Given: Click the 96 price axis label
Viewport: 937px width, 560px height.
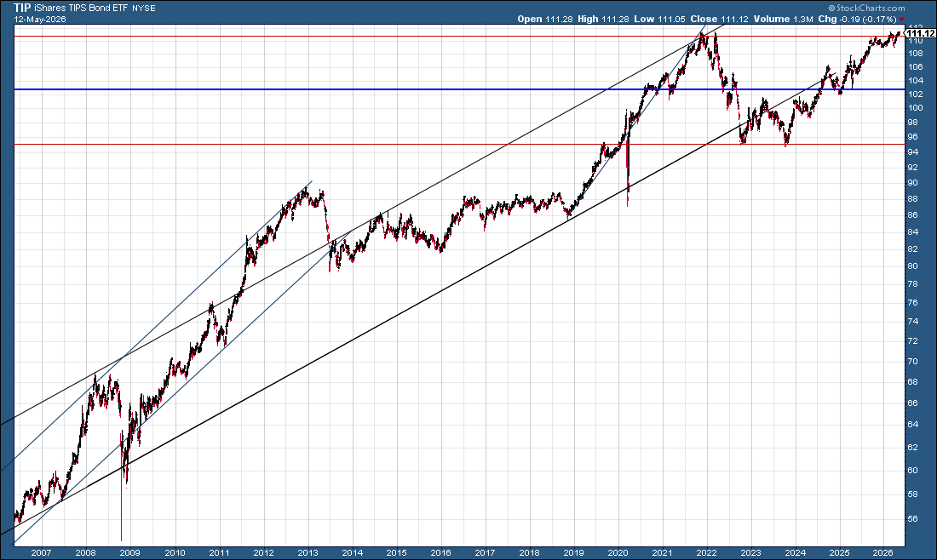Looking at the screenshot, I should pos(913,137).
